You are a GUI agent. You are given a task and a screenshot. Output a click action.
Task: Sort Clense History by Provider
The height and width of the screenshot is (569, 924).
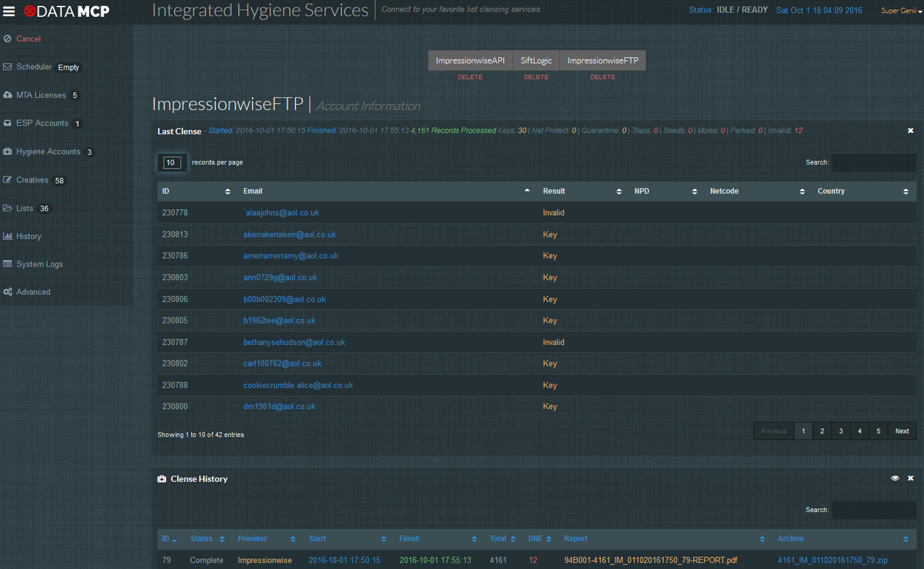click(268, 539)
